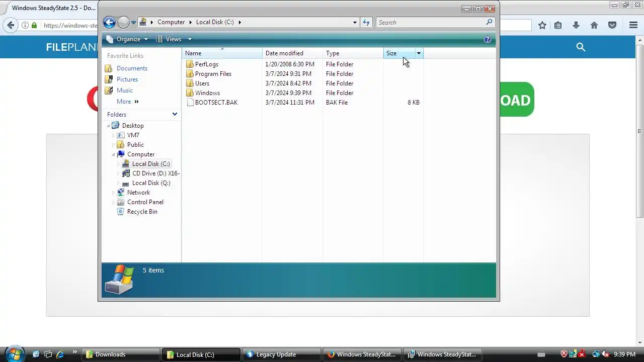
Task: Open the Firefox hamburger menu
Action: (x=633, y=25)
